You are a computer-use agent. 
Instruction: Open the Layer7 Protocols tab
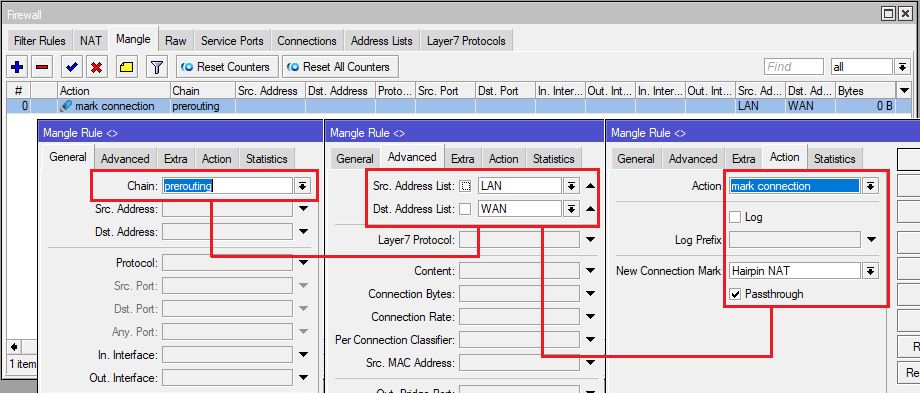point(466,41)
